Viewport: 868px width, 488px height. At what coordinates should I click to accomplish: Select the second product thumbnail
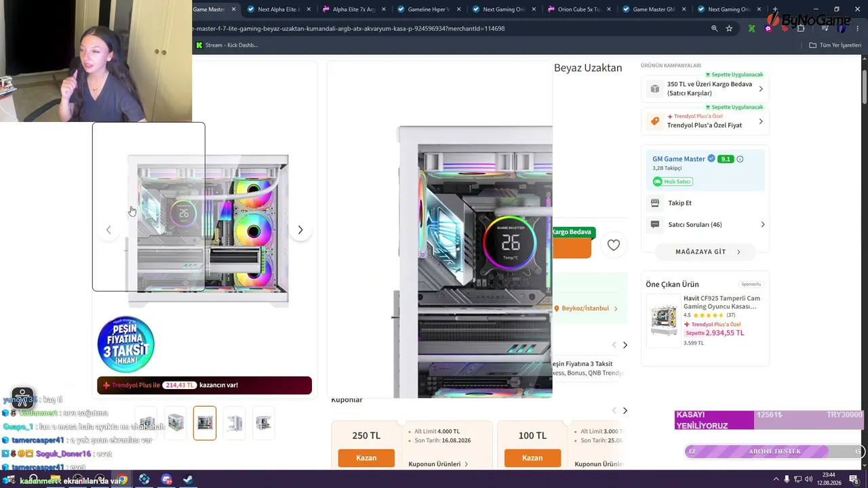176,423
